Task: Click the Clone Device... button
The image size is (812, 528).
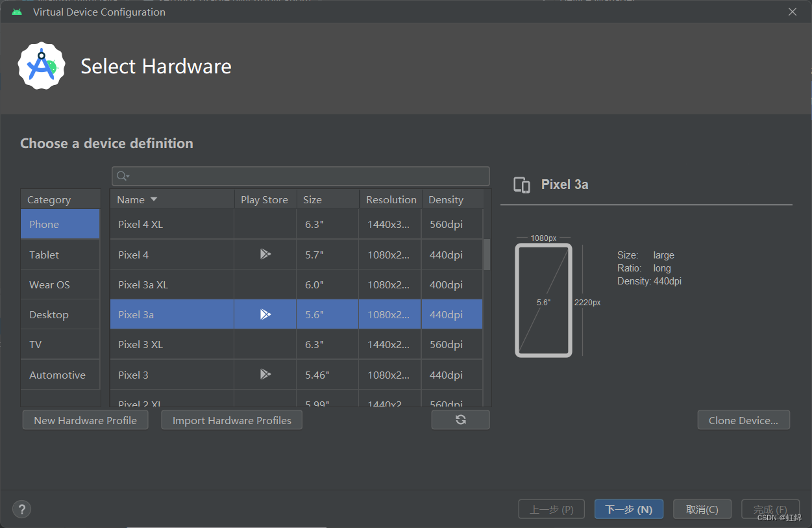Action: click(743, 420)
